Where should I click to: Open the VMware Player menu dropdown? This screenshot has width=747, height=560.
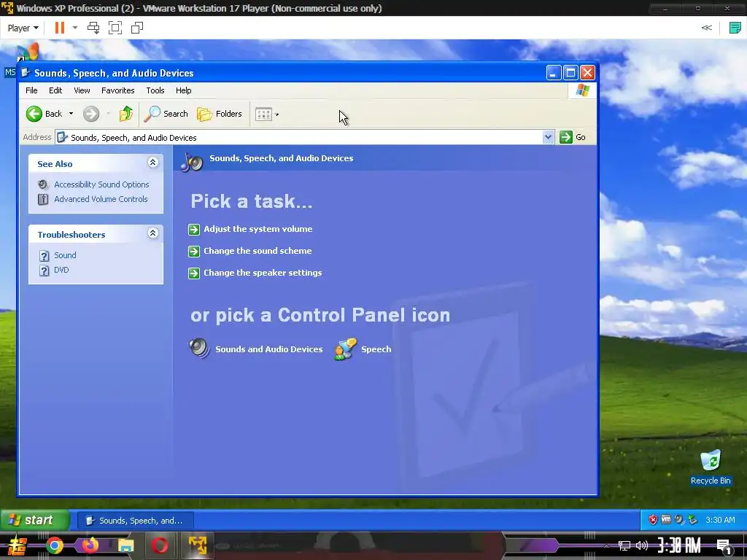[23, 28]
